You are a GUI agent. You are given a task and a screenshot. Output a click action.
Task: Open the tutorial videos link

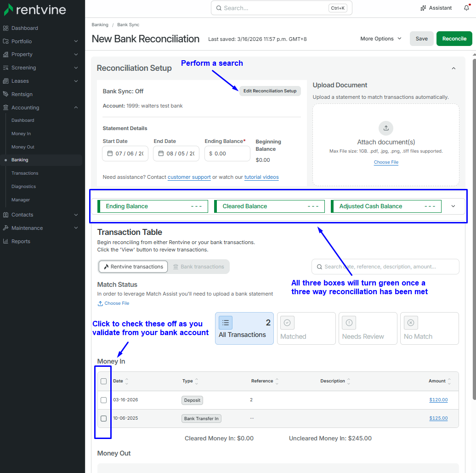pos(261,177)
